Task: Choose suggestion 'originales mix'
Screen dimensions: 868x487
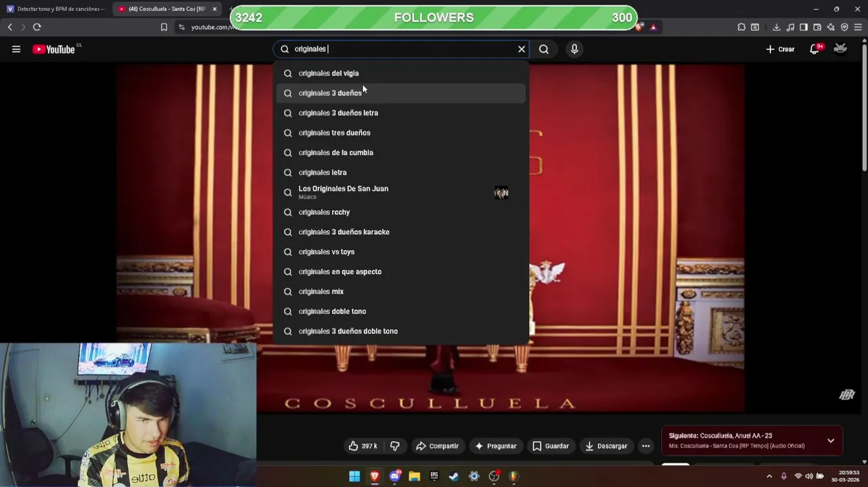Action: pos(401,292)
